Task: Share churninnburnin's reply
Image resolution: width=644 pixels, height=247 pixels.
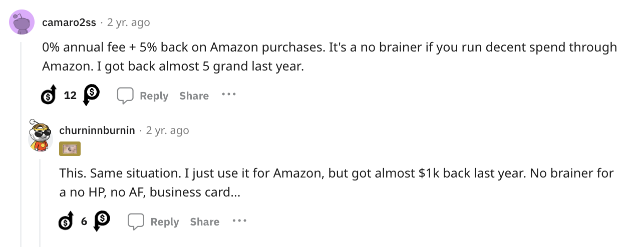Action: click(x=204, y=221)
